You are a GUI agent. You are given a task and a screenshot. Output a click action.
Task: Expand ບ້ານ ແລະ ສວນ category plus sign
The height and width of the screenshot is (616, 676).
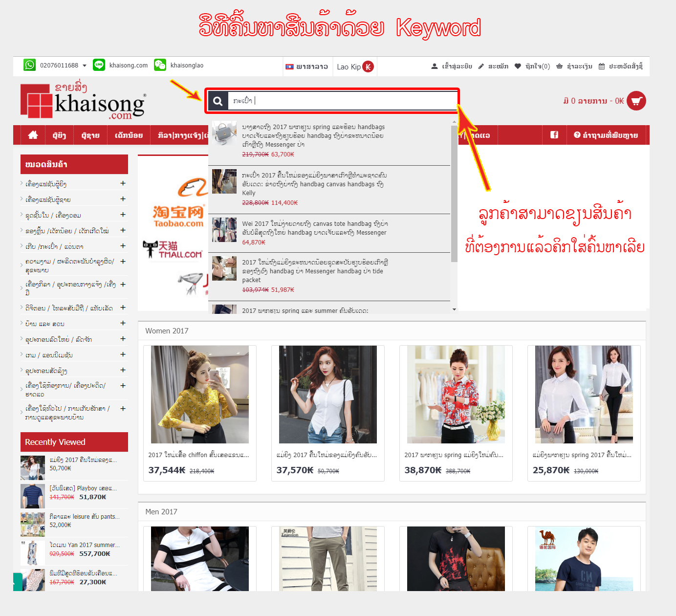click(123, 323)
